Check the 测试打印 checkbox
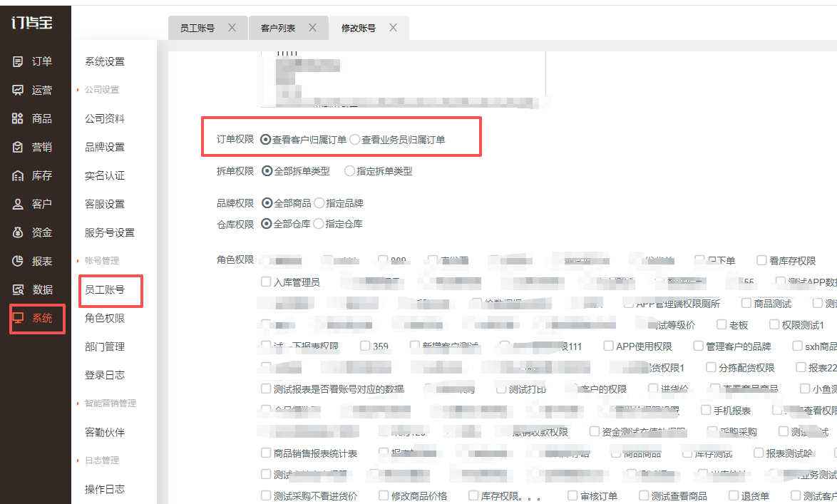This screenshot has width=837, height=504. coord(501,389)
